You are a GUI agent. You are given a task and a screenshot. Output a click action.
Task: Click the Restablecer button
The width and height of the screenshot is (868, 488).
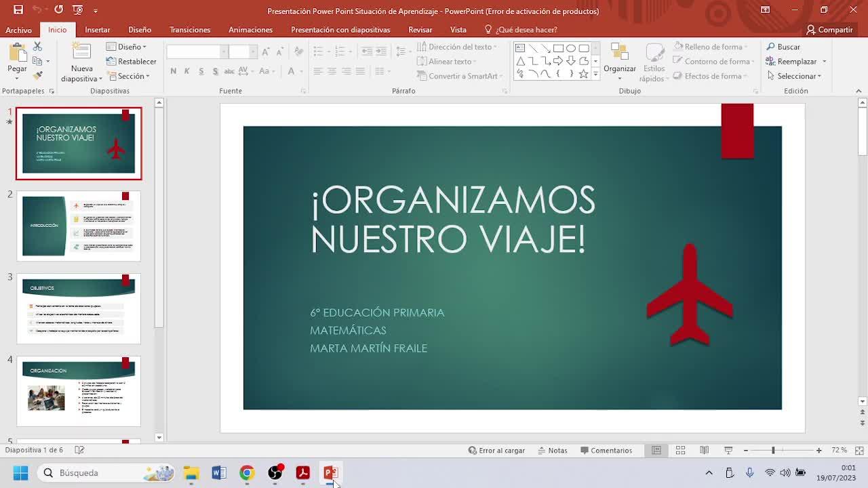[132, 61]
